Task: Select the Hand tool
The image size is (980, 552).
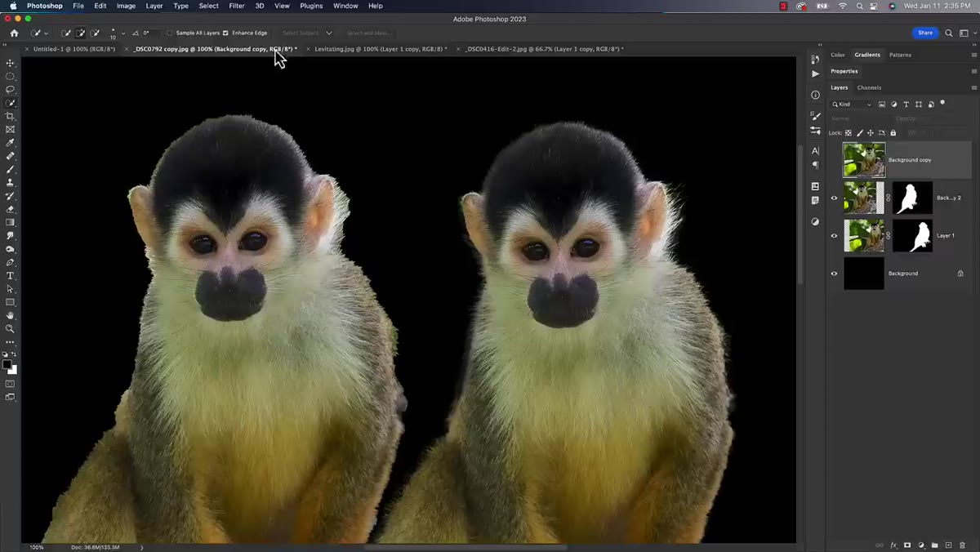Action: pos(11,315)
